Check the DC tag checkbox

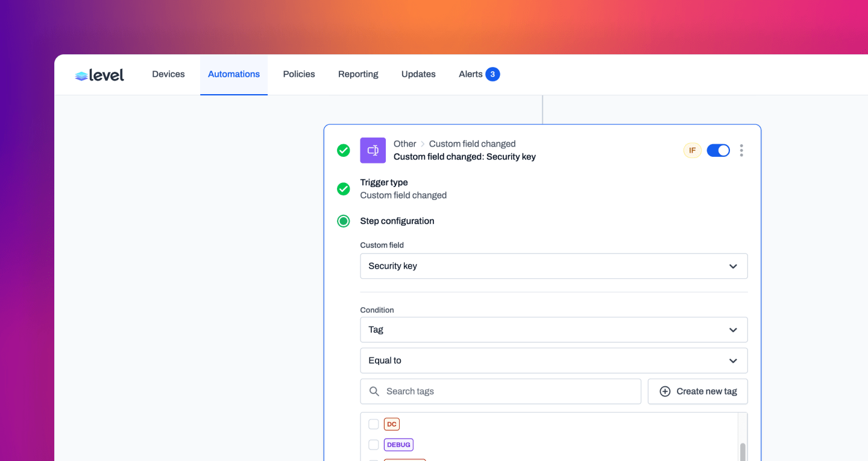coord(374,424)
